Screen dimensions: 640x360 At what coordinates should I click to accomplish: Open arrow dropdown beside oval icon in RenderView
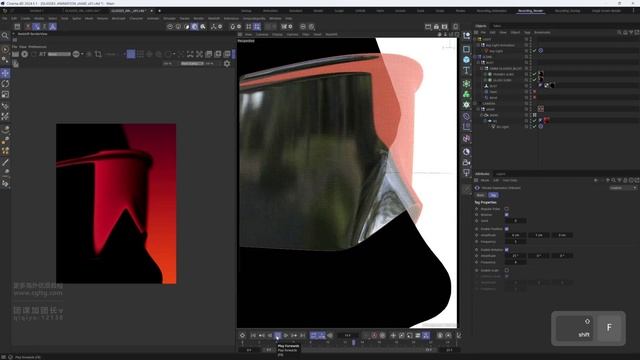click(x=82, y=54)
